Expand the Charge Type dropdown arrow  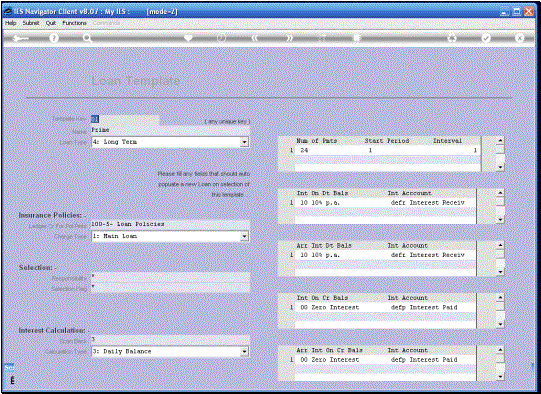click(244, 236)
